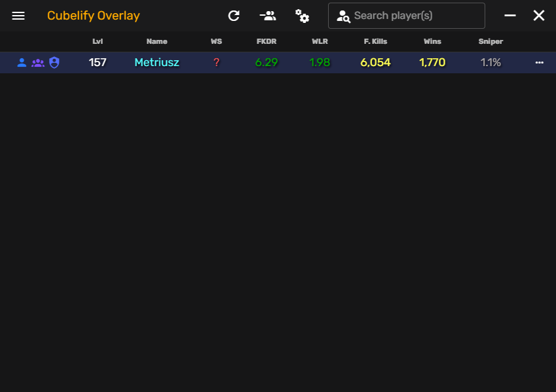The height and width of the screenshot is (392, 556).
Task: Click the blue person icon beside Metriusz
Action: [22, 63]
